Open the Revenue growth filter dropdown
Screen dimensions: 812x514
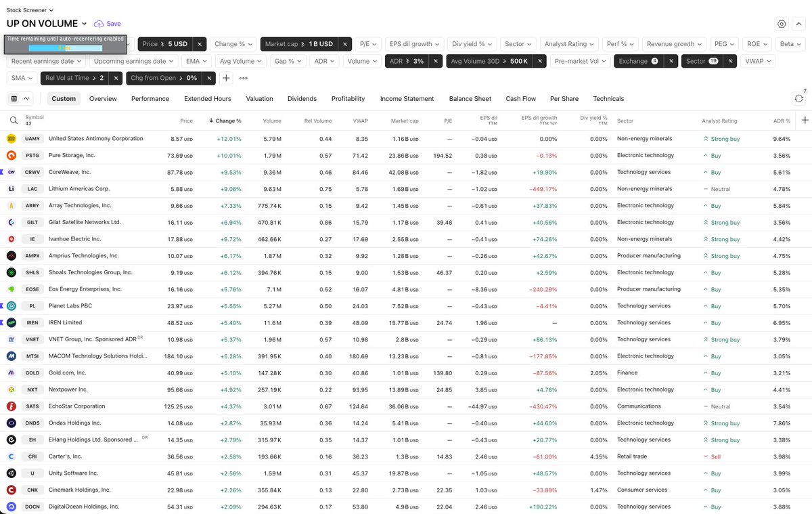pos(674,44)
